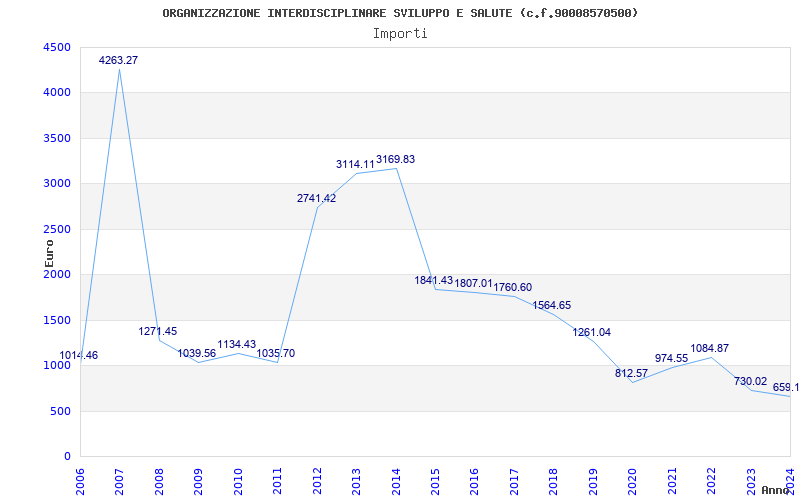Click the y-axis value 500

(x=60, y=411)
